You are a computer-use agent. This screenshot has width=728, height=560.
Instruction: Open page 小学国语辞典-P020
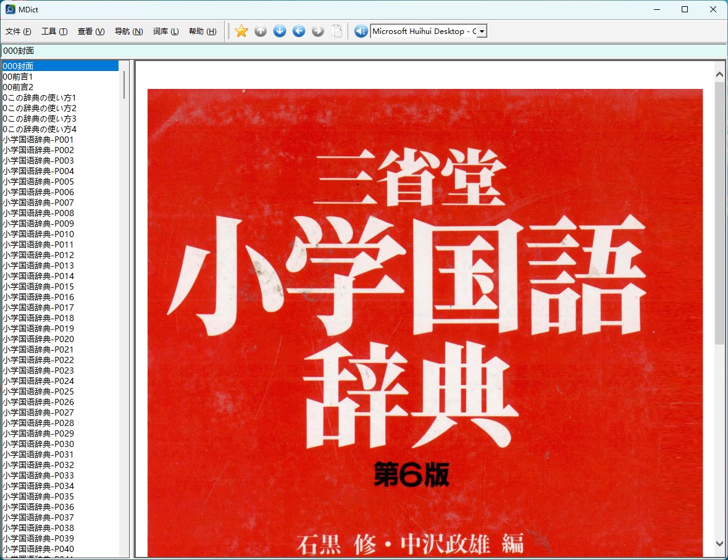61,339
